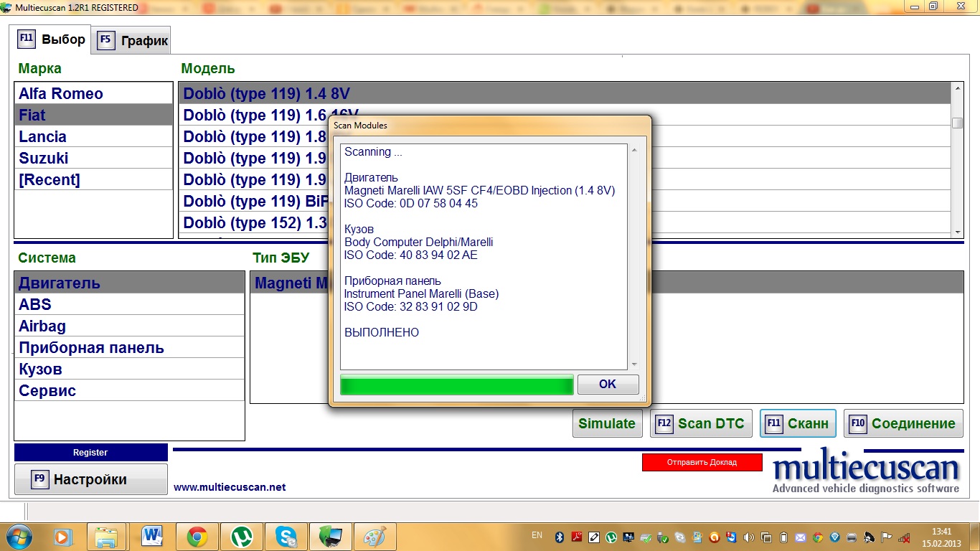Open Microsoft Word from taskbar
This screenshot has width=980, height=551.
151,536
